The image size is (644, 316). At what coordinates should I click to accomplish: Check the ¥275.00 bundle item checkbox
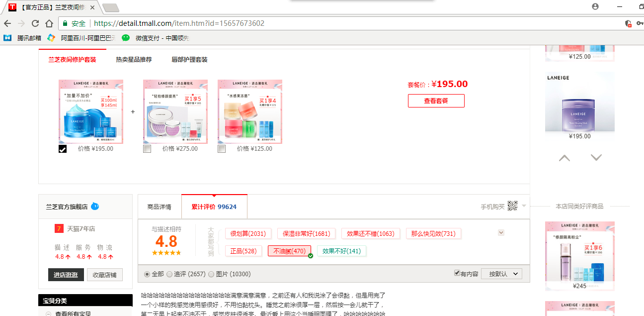point(147,149)
